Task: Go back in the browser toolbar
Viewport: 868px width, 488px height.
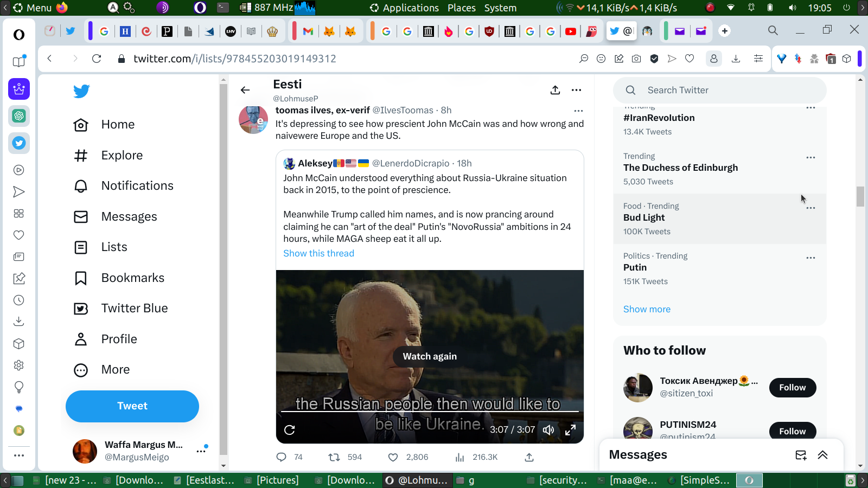Action: tap(49, 59)
